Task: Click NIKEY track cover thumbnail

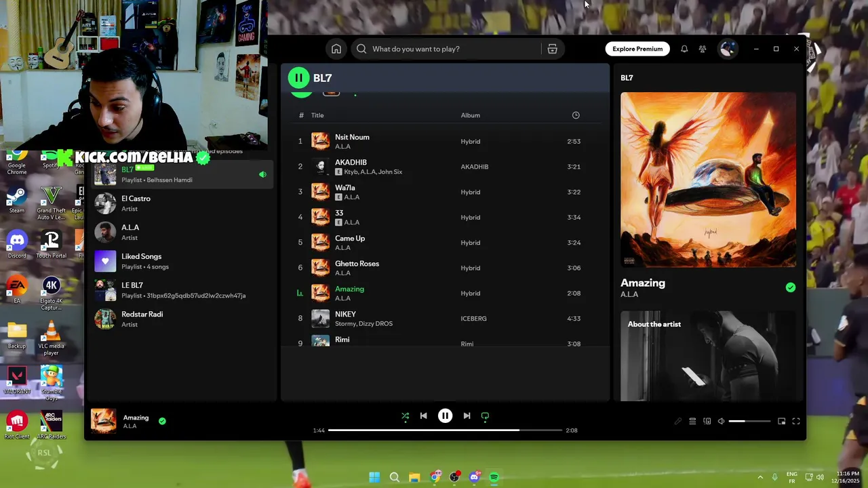Action: (320, 319)
